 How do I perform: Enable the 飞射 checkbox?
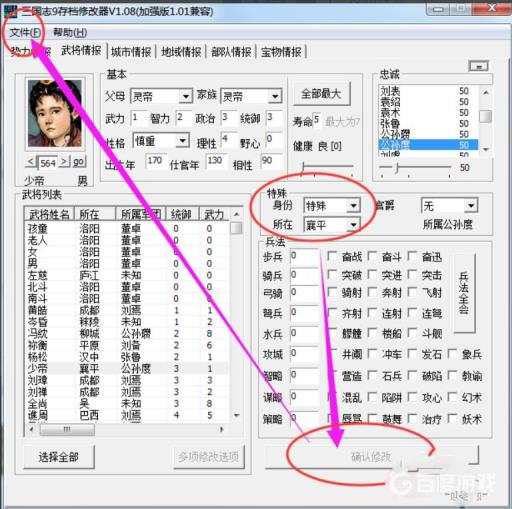click(x=412, y=293)
